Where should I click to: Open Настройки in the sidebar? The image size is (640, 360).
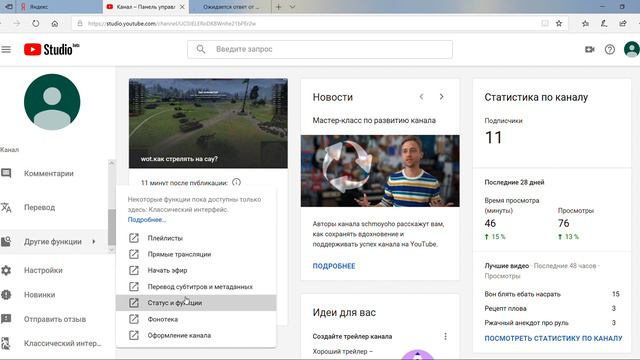(x=43, y=270)
